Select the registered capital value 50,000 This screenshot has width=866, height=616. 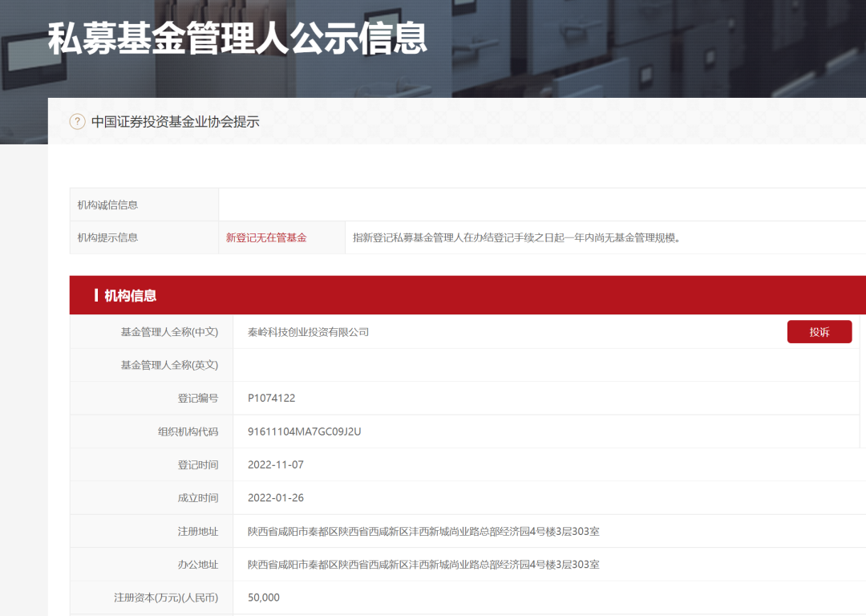pyautogui.click(x=264, y=598)
